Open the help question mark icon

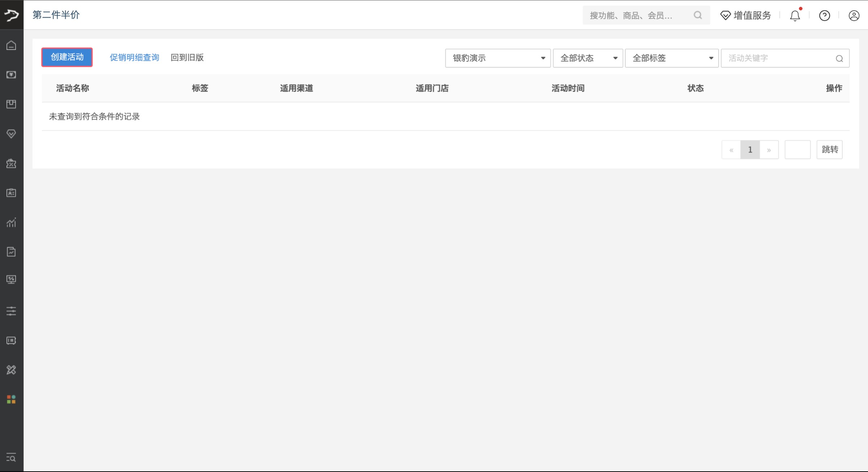pos(824,16)
